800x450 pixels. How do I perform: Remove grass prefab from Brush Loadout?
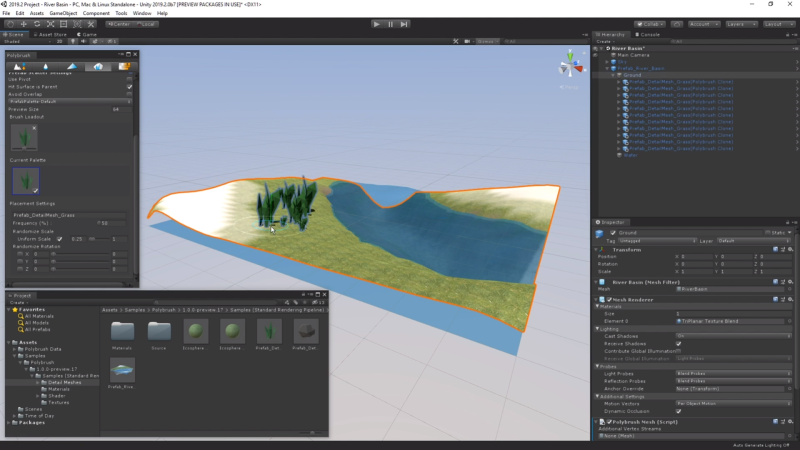(x=34, y=128)
